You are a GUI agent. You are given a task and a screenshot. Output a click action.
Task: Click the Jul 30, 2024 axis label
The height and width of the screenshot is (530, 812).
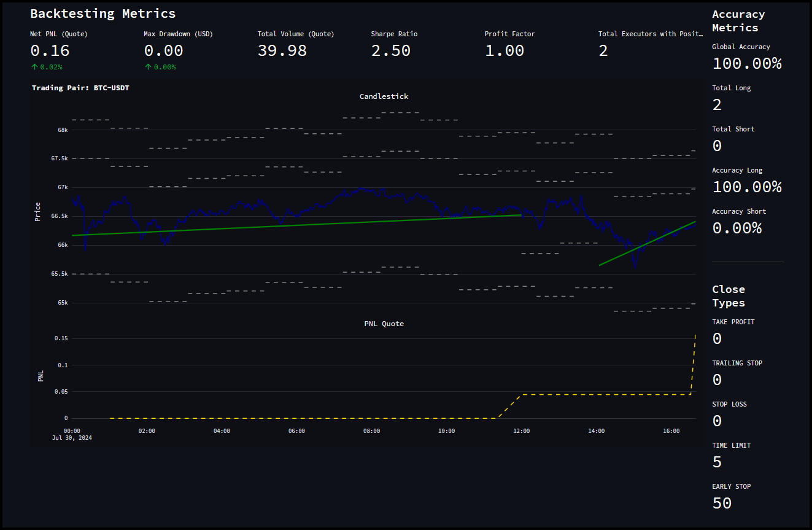[x=72, y=437]
